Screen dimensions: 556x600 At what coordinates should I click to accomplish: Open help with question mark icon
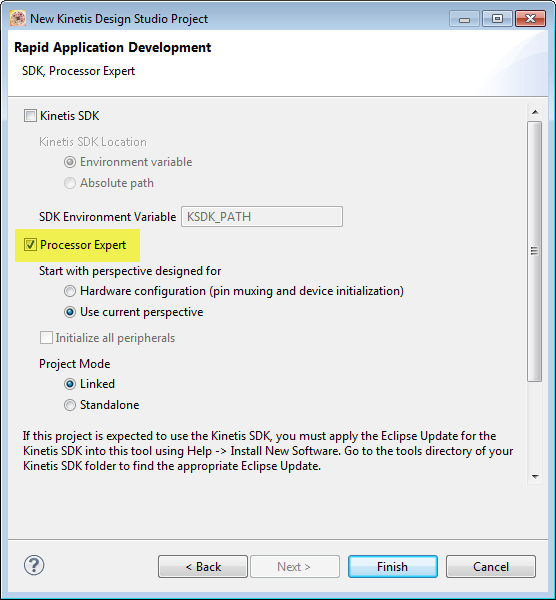coord(34,565)
